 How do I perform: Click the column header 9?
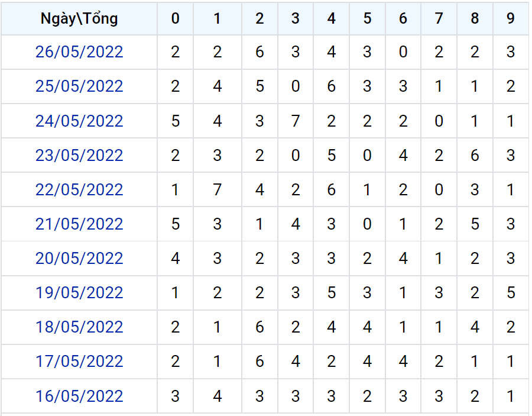(x=511, y=19)
